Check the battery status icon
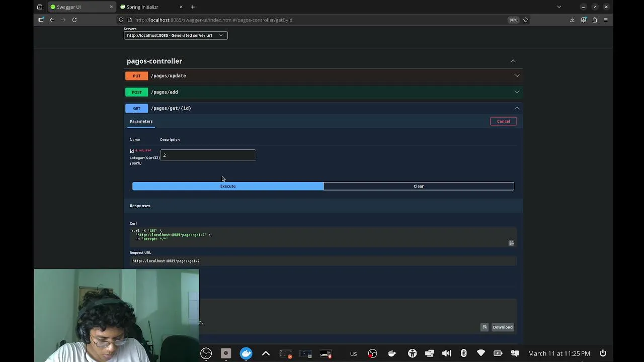This screenshot has width=644, height=362. click(x=498, y=353)
